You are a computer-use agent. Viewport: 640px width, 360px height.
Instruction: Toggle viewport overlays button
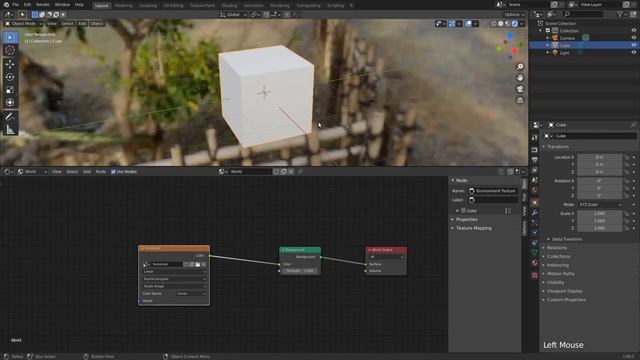click(468, 24)
